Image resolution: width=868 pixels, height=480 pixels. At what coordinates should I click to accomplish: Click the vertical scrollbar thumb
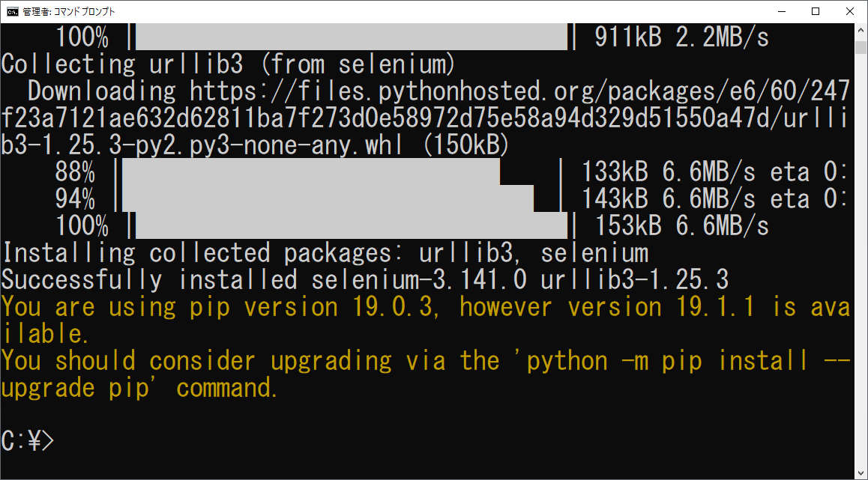[x=861, y=48]
